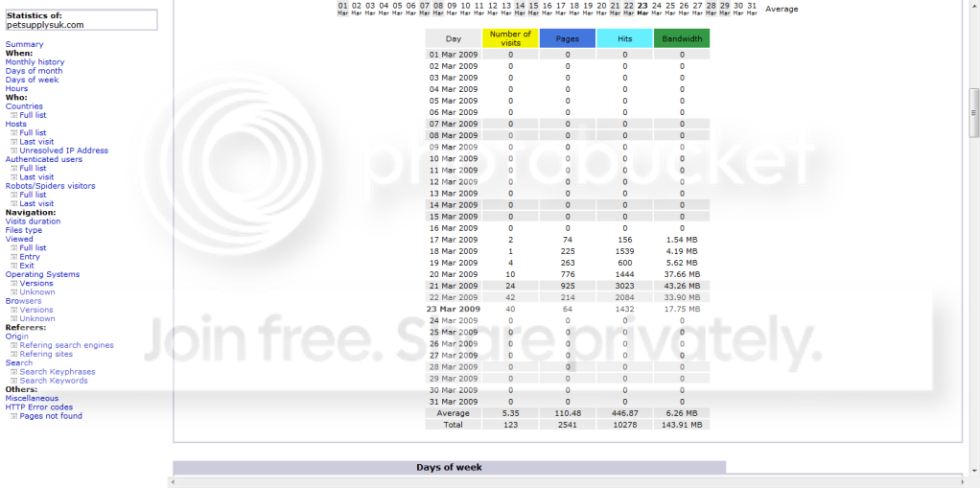Click the Days of week section heading
This screenshot has width=980, height=488.
(x=450, y=467)
